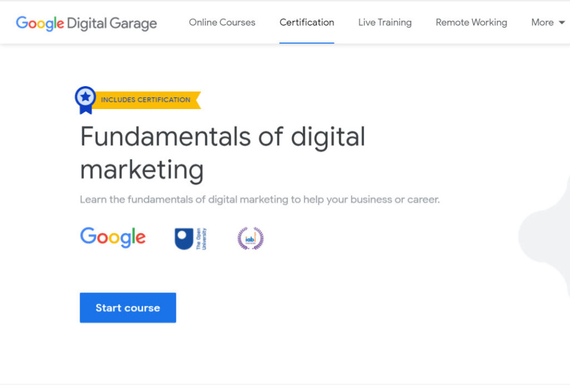Viewport: 570px width, 392px height.
Task: Select the Certification tab
Action: [307, 22]
